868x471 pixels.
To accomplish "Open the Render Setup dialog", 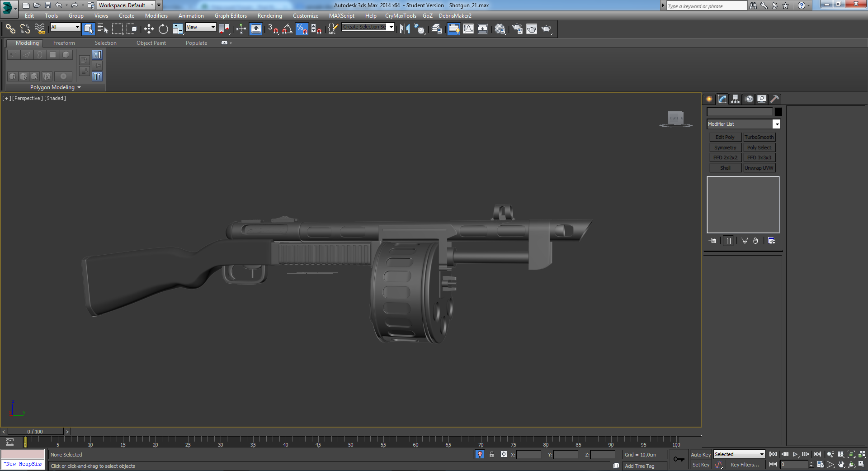I will [517, 29].
